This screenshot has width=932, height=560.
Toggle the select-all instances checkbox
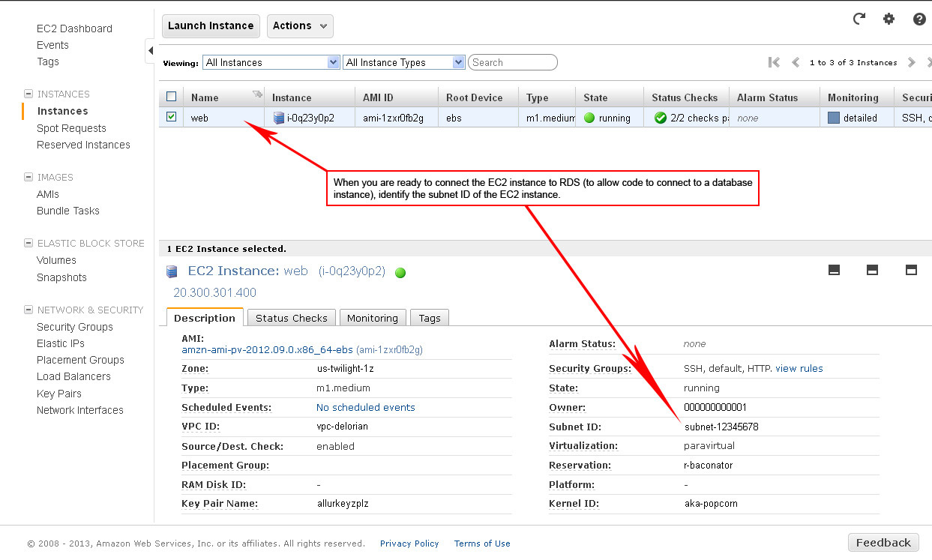(x=171, y=97)
